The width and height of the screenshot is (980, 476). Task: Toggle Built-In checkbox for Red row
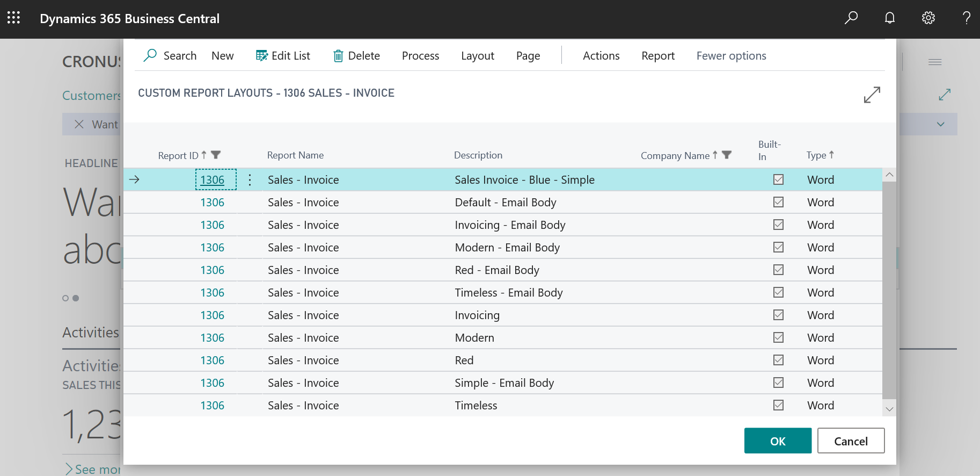[778, 360]
